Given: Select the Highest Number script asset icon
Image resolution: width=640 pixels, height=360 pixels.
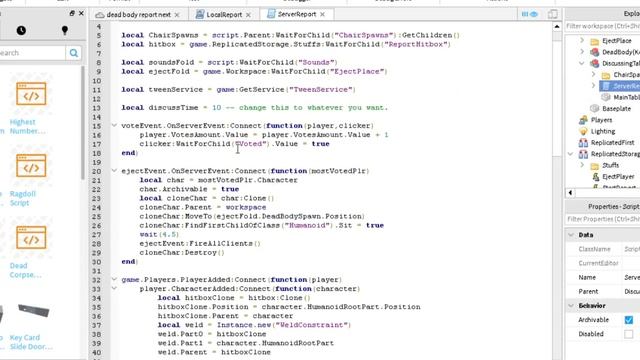Looking at the screenshot, I should 31,94.
